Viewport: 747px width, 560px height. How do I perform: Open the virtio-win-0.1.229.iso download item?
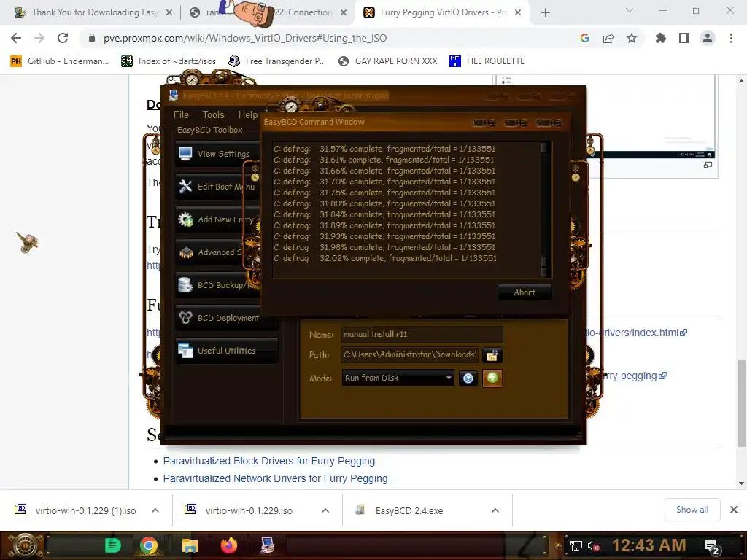point(249,510)
